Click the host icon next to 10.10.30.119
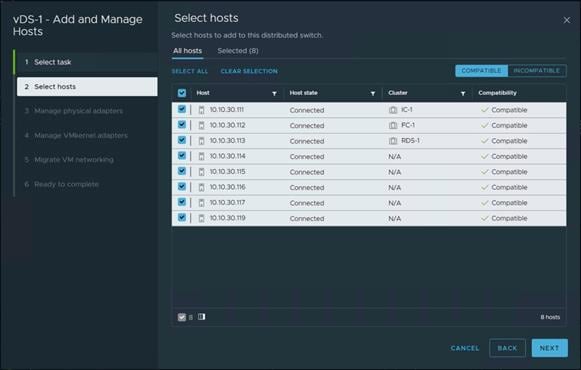Image resolution: width=581 pixels, height=370 pixels. point(202,219)
